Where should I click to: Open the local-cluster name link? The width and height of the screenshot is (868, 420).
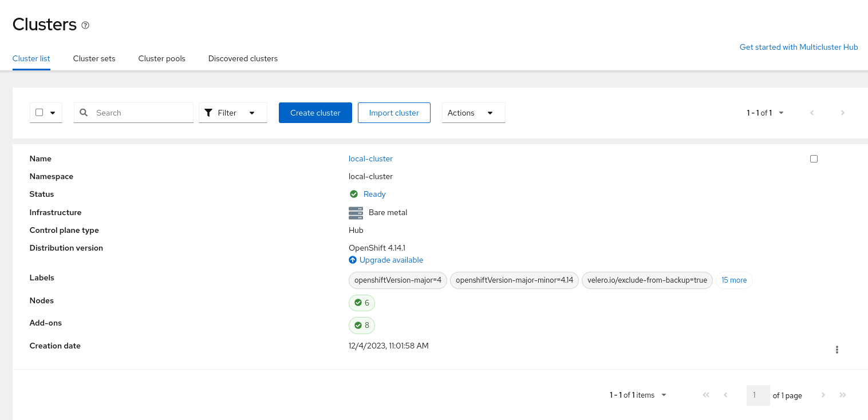[x=370, y=159]
